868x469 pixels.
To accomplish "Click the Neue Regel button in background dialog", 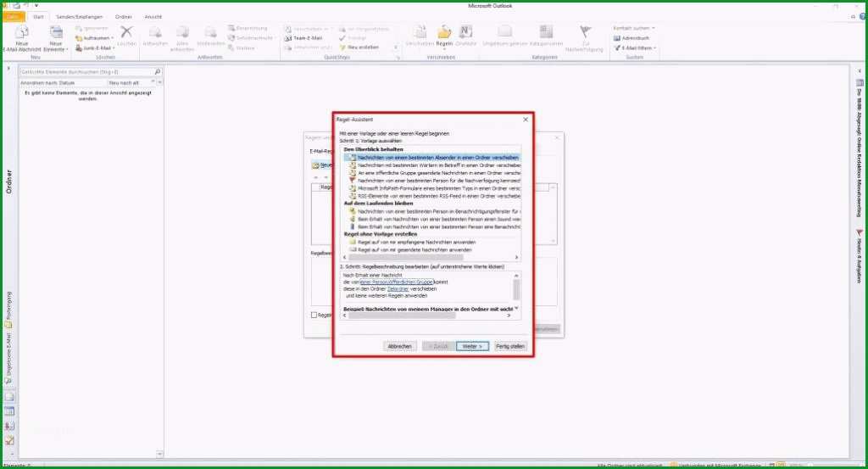I will (321, 165).
